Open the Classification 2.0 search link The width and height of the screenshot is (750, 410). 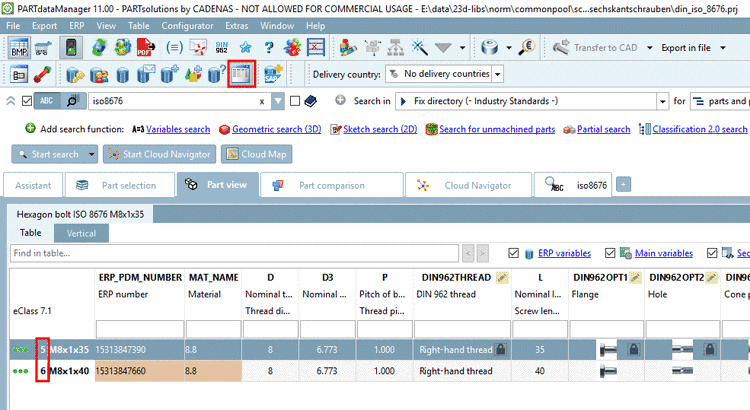tap(699, 129)
